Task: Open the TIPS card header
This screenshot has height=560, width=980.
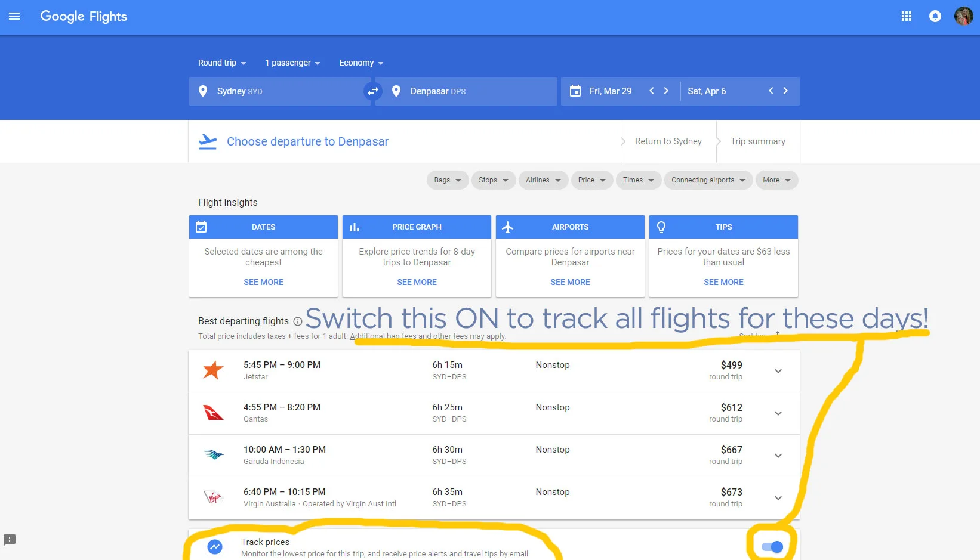Action: [723, 227]
